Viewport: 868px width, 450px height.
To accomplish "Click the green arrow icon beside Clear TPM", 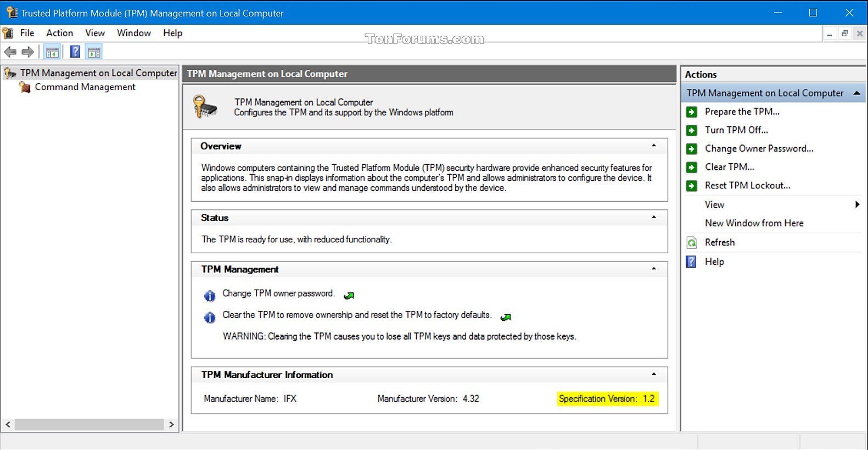I will [692, 167].
